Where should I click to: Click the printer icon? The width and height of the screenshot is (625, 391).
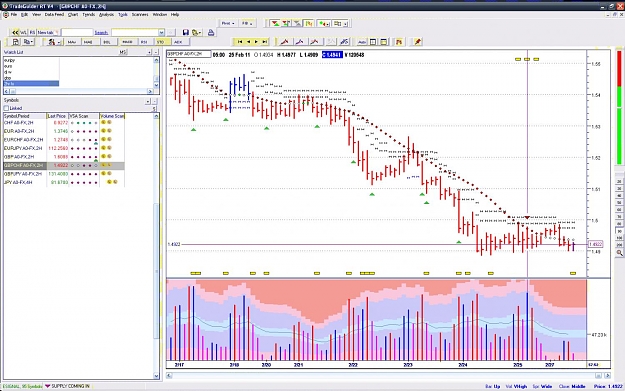click(211, 32)
